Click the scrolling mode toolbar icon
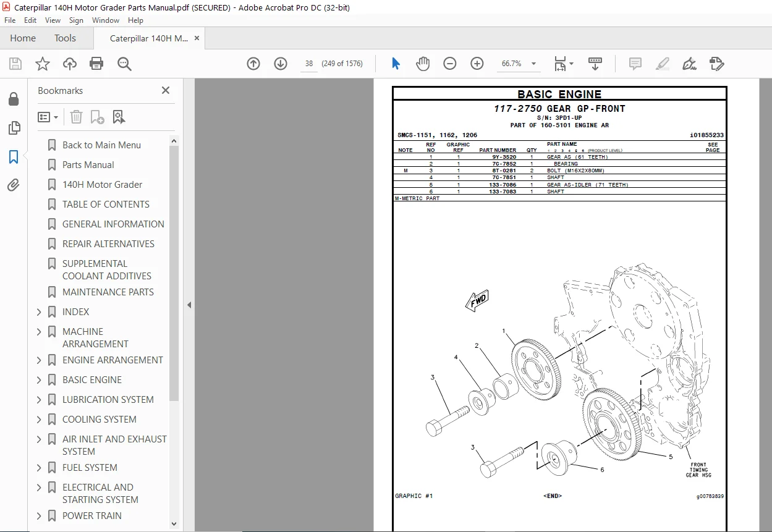 (x=595, y=64)
